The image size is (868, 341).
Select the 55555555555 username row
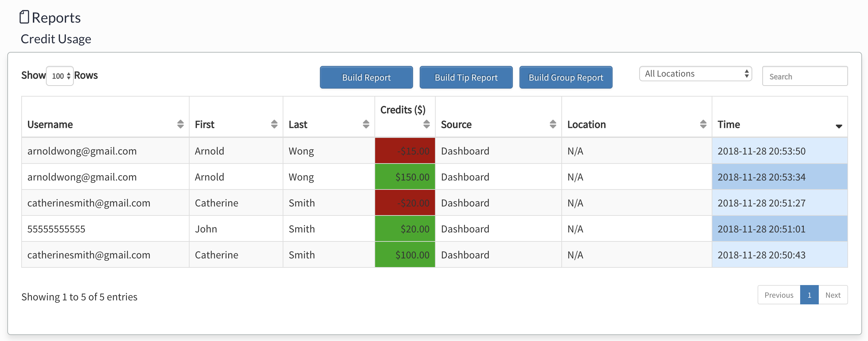click(x=56, y=229)
